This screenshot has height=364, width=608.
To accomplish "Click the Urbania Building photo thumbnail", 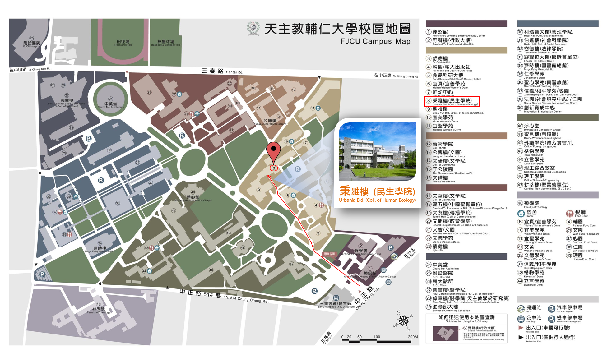I will [x=377, y=151].
